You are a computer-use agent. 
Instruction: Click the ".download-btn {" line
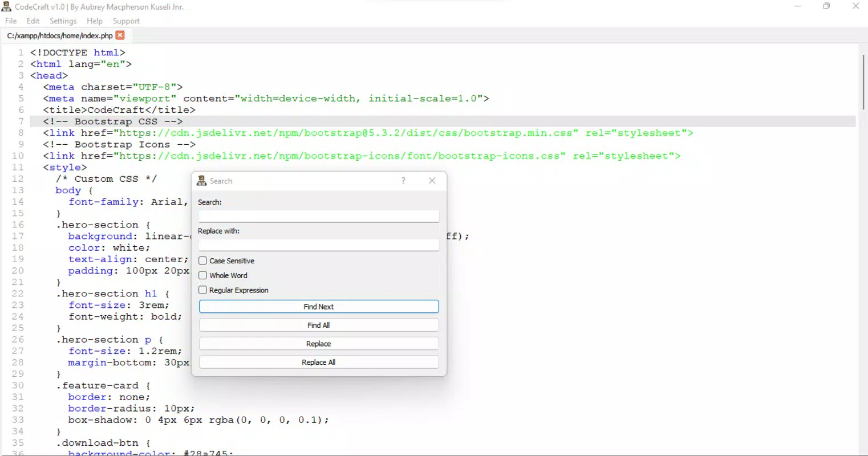point(103,443)
